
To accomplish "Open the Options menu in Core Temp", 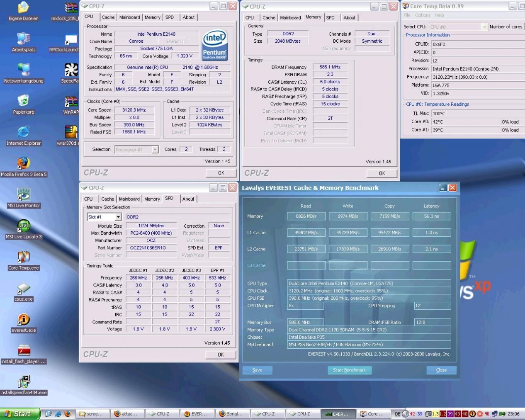I will tap(423, 15).
